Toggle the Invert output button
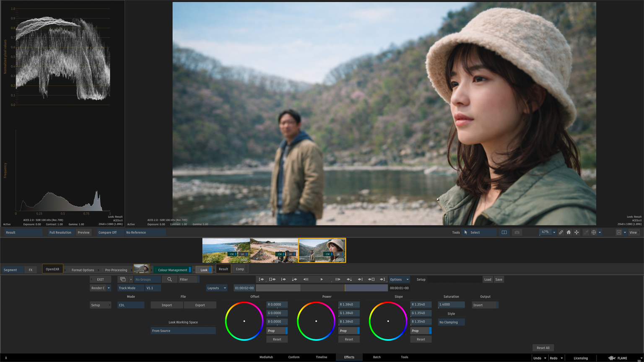Image resolution: width=644 pixels, height=362 pixels. (485, 305)
